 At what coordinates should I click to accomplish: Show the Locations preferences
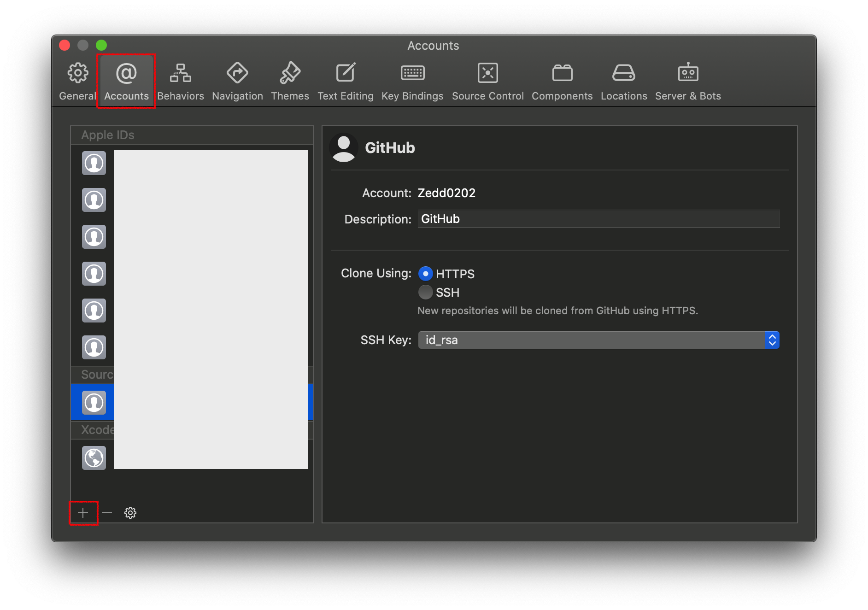(x=624, y=82)
